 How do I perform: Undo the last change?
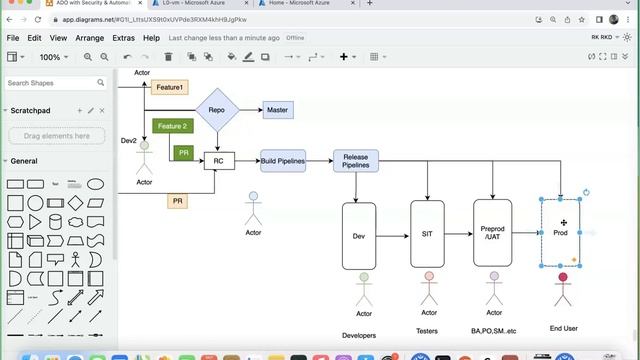coord(127,57)
